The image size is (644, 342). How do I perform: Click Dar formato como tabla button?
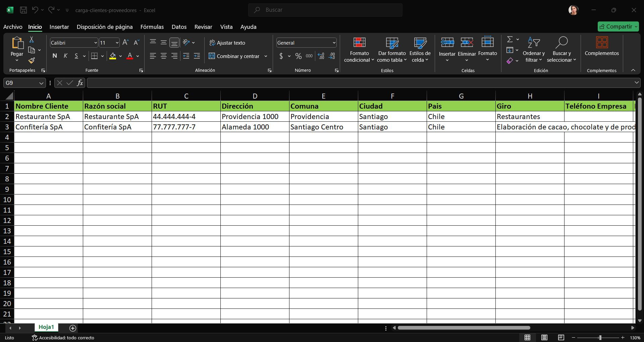(392, 50)
